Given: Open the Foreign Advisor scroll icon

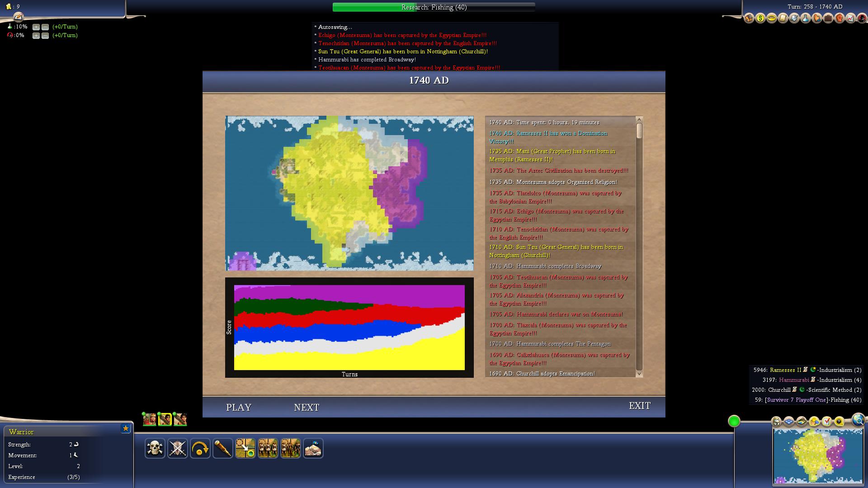Looking at the screenshot, I should [783, 19].
